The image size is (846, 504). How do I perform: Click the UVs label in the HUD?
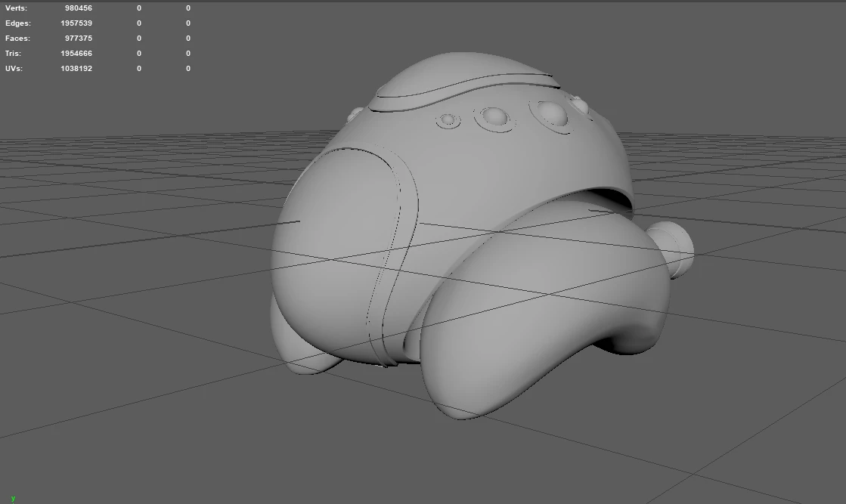[x=14, y=69]
